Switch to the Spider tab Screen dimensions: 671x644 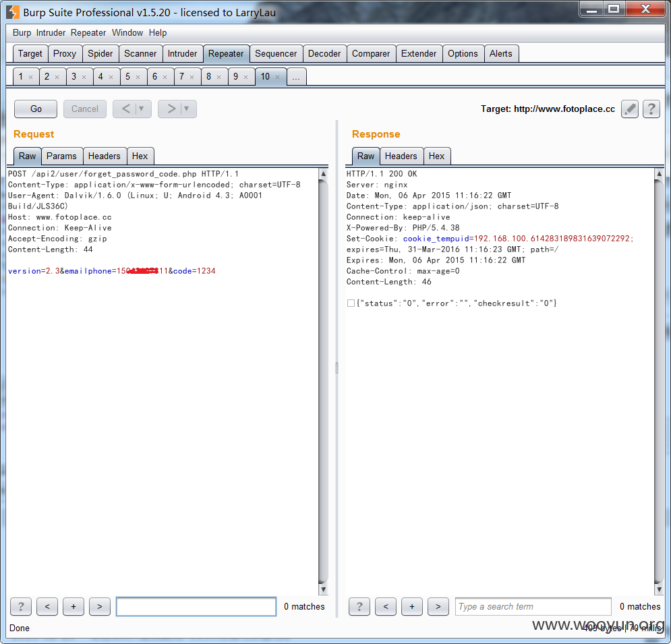pos(100,54)
